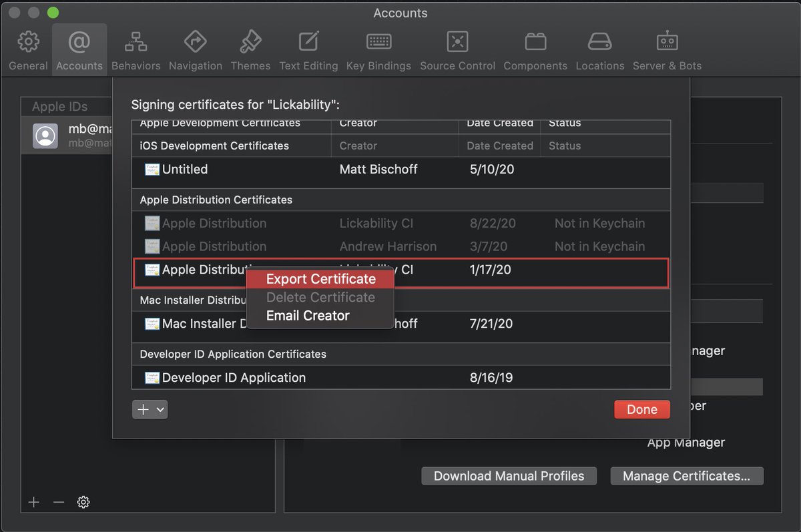
Task: Open the account gear actions menu
Action: pyautogui.click(x=83, y=502)
